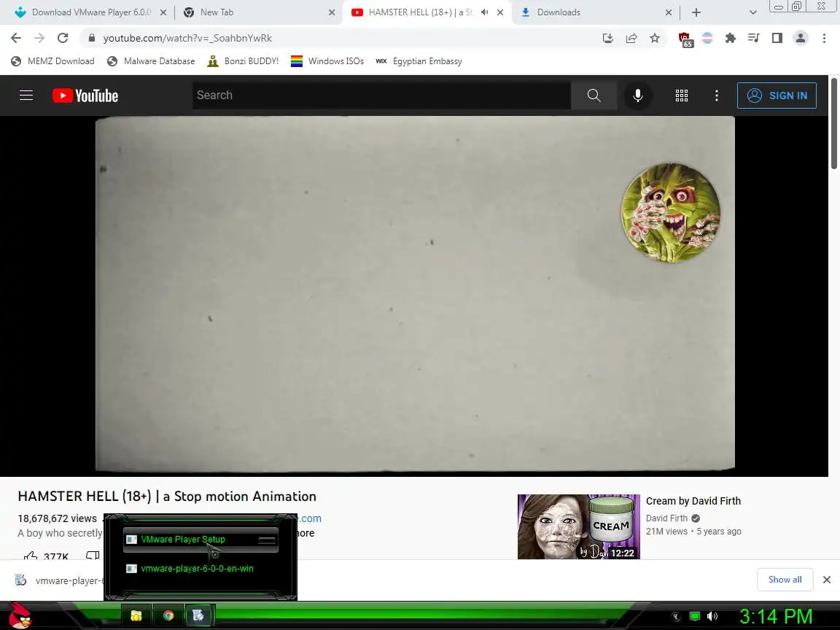
Task: Click the VMware installer taskbar icon
Action: [x=199, y=615]
